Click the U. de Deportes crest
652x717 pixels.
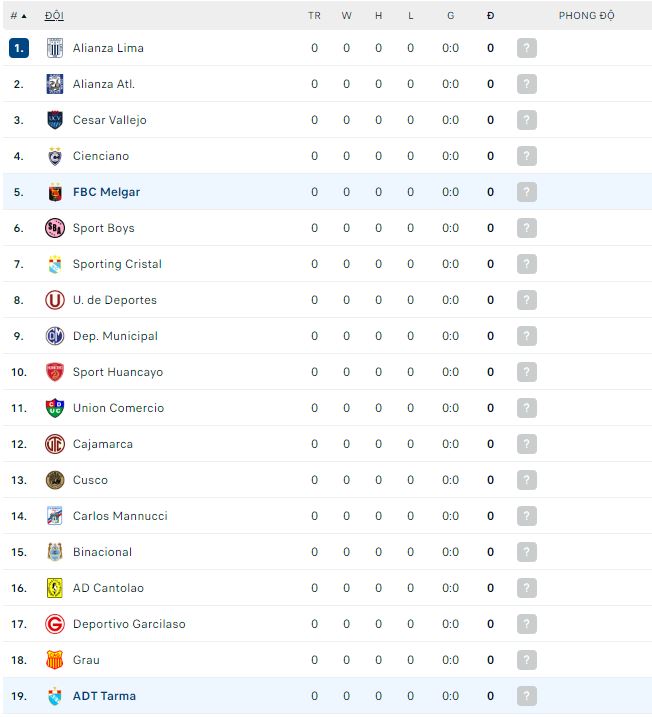tap(55, 300)
